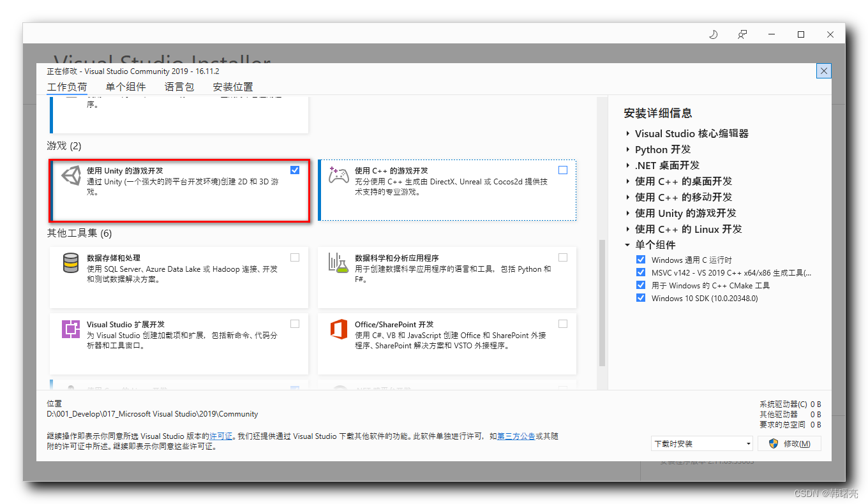
Task: Switch to 单个组件 tab
Action: 126,87
